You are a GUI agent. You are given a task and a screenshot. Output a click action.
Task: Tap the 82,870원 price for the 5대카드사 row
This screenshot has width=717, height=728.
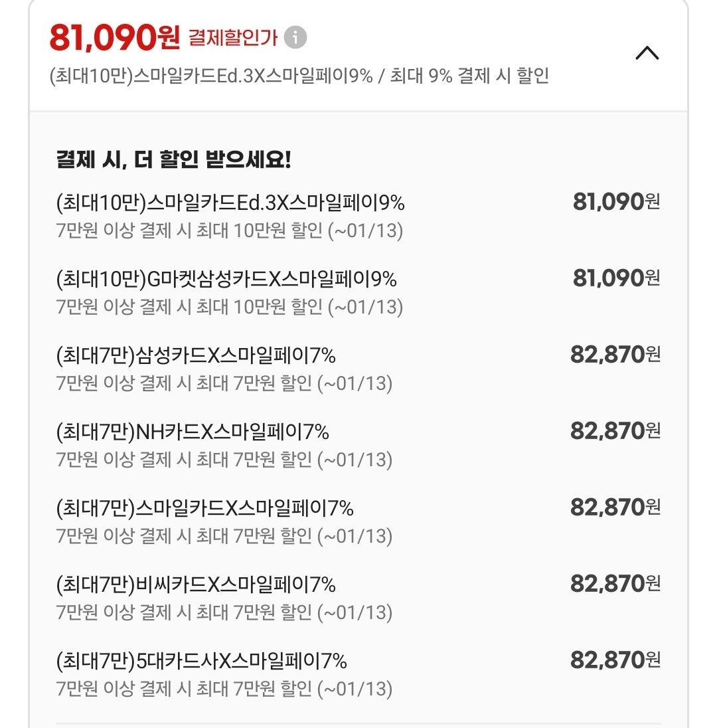tap(615, 660)
